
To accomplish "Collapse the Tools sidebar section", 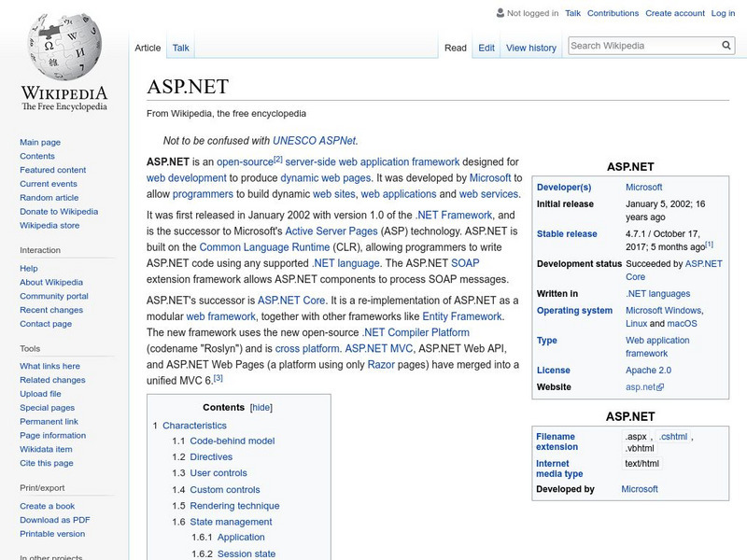I will [30, 348].
